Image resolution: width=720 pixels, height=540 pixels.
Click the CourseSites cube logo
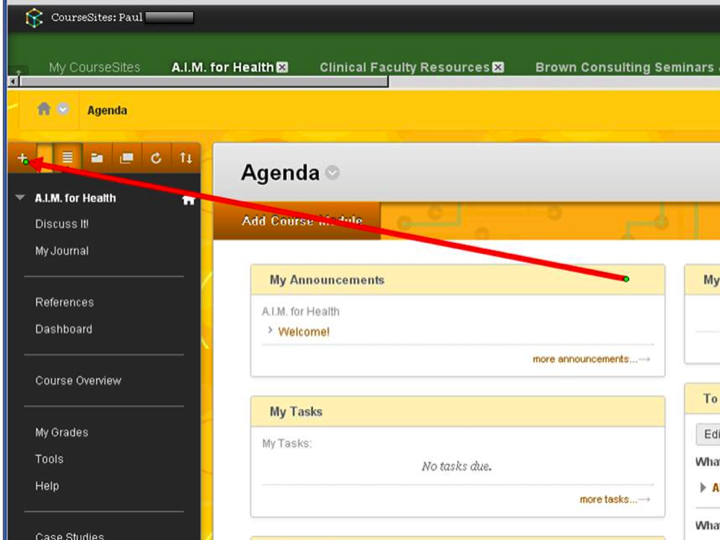[x=34, y=18]
